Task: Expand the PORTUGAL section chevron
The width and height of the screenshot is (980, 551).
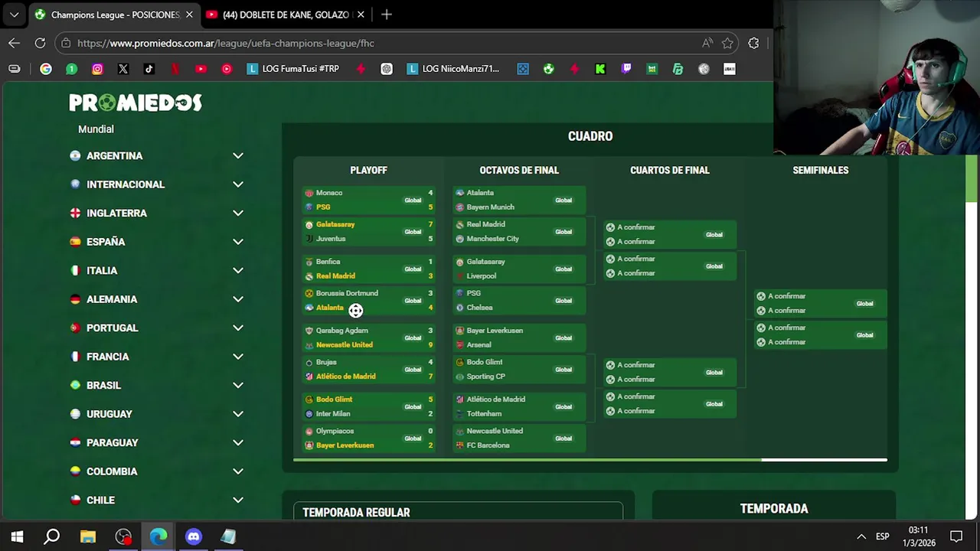Action: (238, 328)
